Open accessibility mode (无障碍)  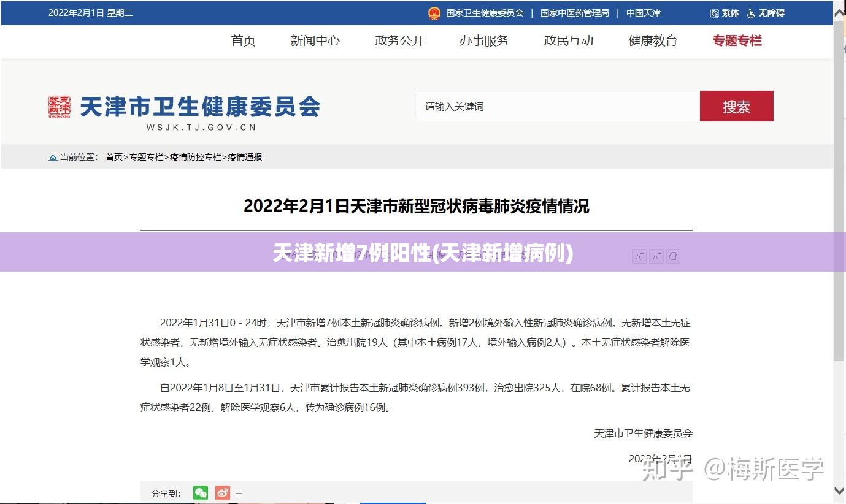pyautogui.click(x=766, y=13)
